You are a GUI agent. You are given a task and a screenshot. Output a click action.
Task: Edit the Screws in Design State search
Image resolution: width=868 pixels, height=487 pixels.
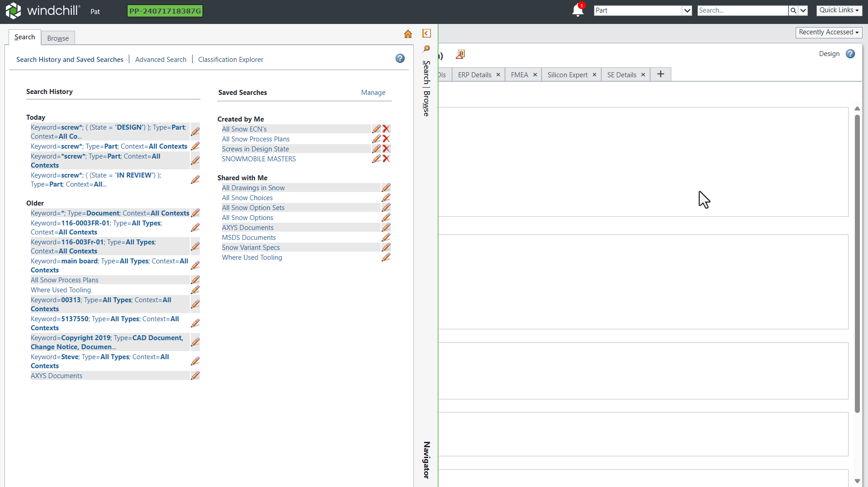click(x=376, y=149)
